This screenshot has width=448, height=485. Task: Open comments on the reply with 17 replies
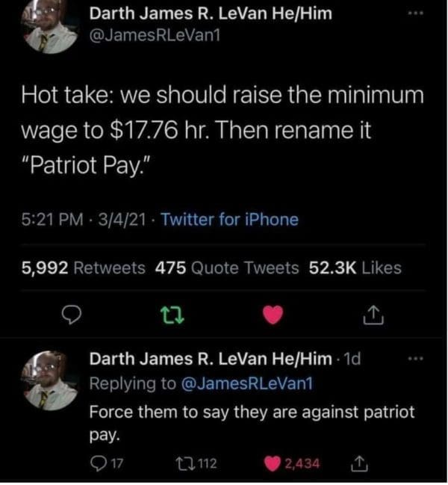(x=107, y=463)
